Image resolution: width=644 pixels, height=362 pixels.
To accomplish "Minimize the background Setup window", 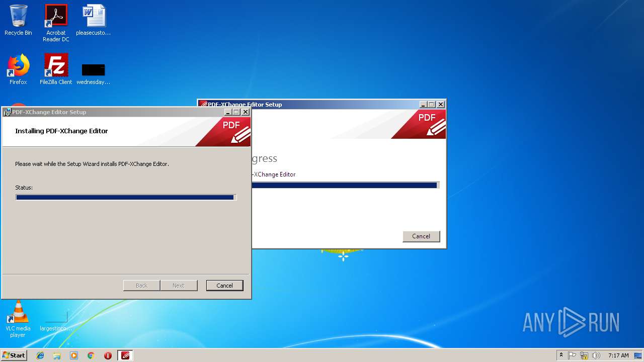I will coord(423,105).
